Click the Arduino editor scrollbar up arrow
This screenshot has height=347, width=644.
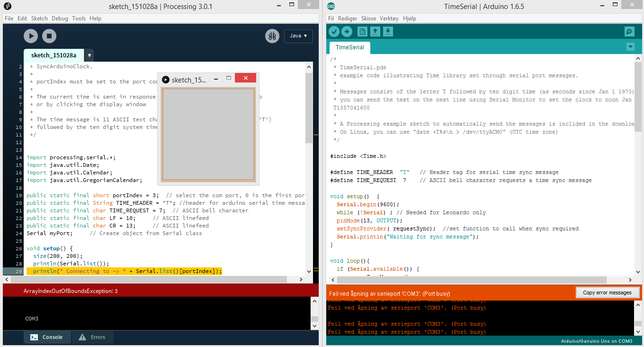[x=637, y=58]
